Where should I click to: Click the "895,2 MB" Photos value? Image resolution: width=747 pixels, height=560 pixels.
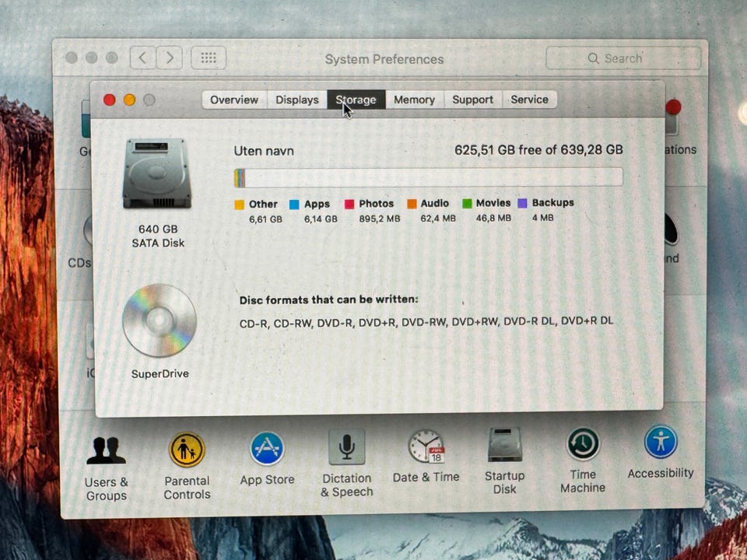click(379, 219)
